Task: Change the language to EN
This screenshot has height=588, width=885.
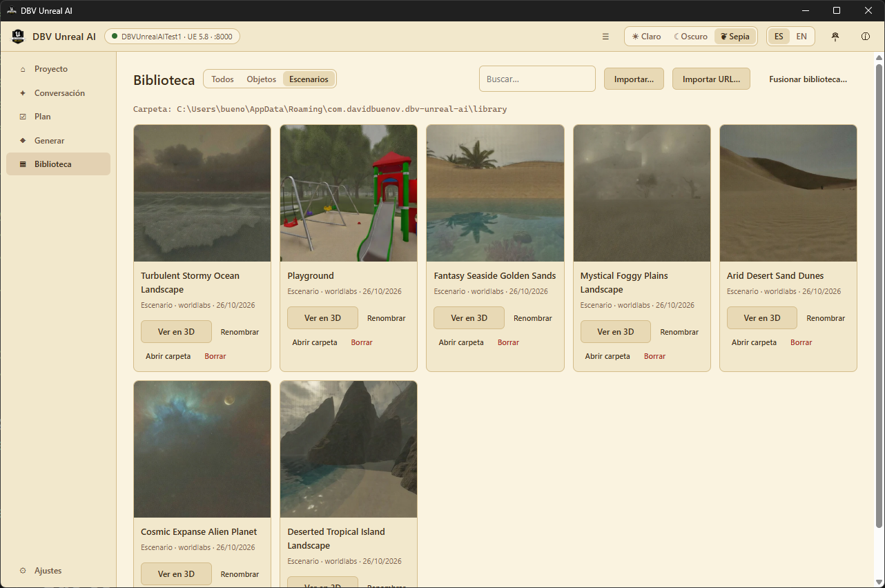Action: coord(801,37)
